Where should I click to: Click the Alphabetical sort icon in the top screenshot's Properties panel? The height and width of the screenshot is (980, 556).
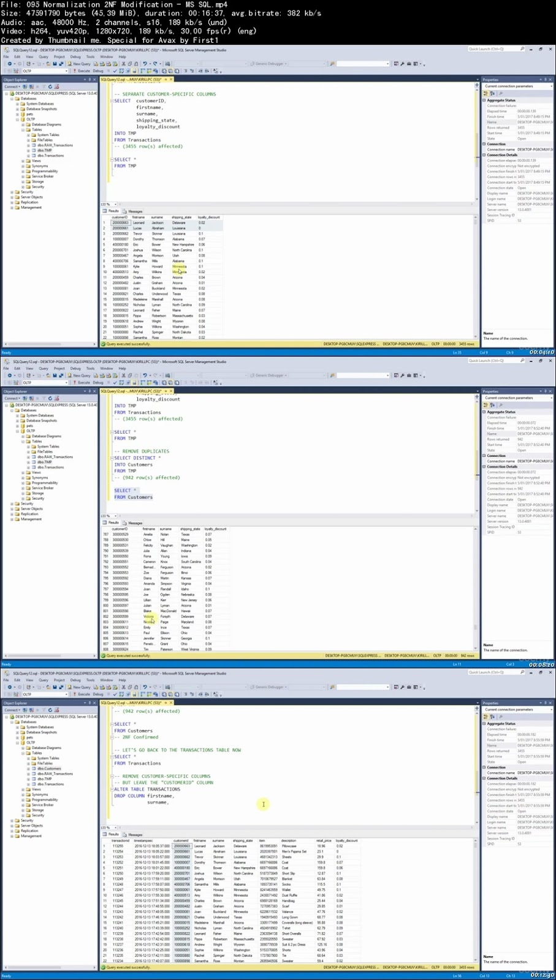(492, 93)
